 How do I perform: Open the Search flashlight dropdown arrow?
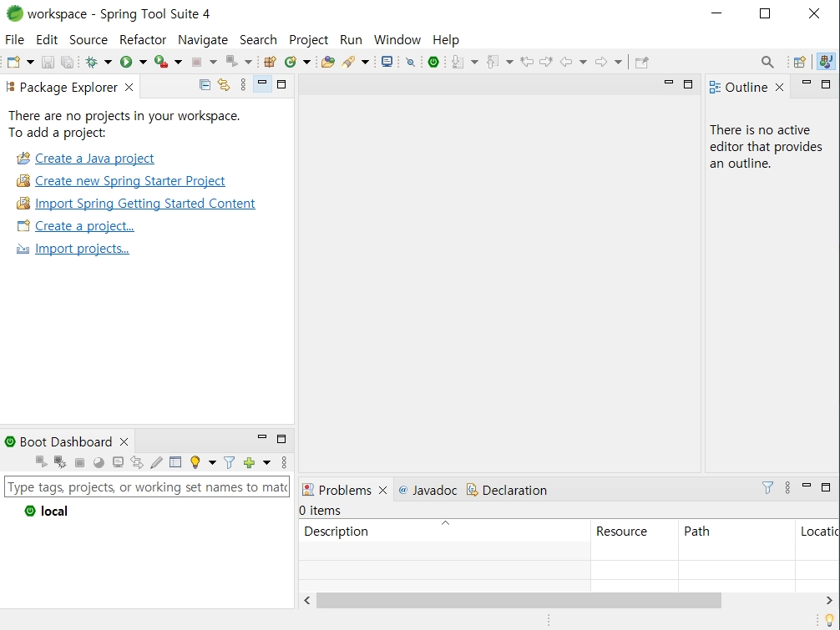pyautogui.click(x=365, y=62)
